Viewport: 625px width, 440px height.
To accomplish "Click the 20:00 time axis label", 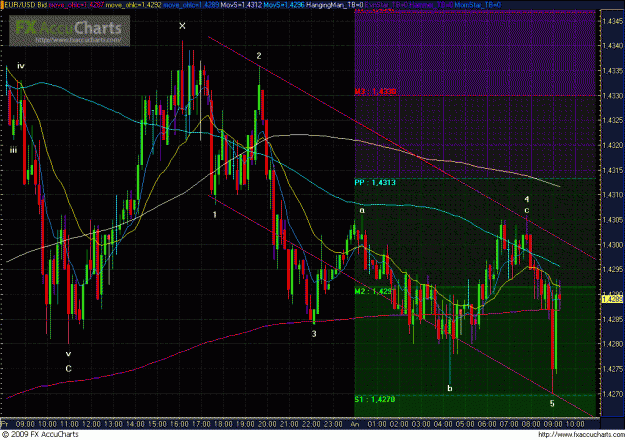I will (267, 424).
